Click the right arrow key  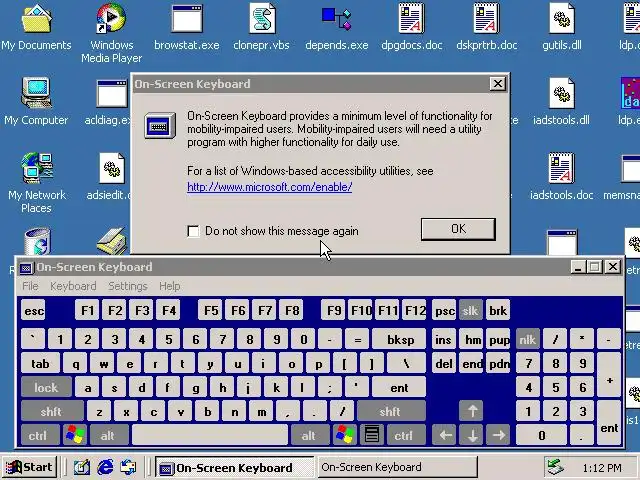tap(498, 435)
